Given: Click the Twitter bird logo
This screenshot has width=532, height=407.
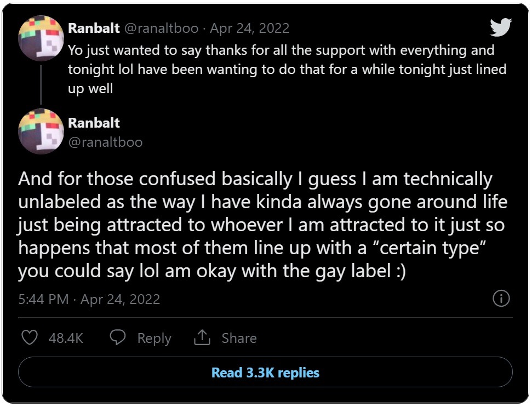Looking at the screenshot, I should [500, 27].
